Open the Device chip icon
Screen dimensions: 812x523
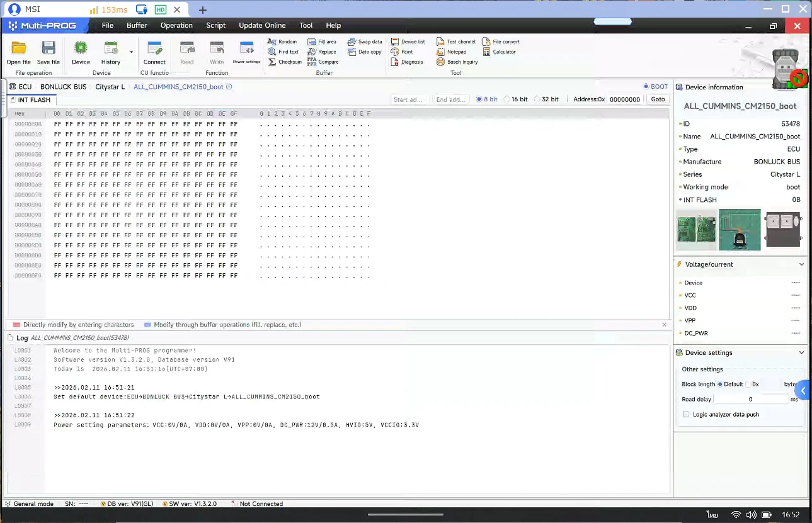[81, 48]
